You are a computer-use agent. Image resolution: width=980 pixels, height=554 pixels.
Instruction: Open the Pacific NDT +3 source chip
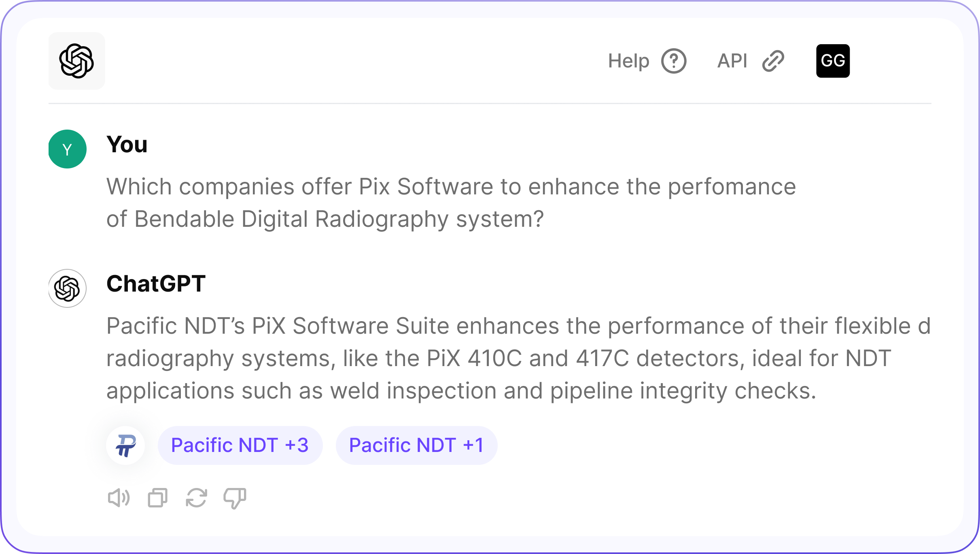tap(240, 445)
